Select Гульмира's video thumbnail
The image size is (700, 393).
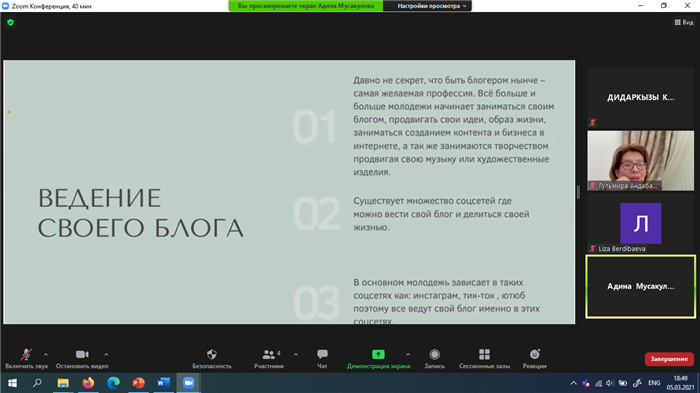[641, 161]
